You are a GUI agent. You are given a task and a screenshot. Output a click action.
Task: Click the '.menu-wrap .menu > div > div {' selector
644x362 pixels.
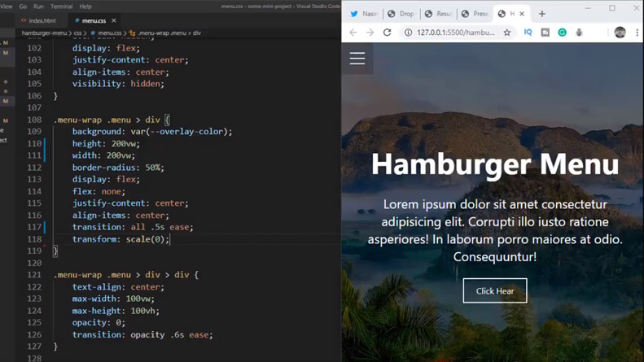click(125, 275)
